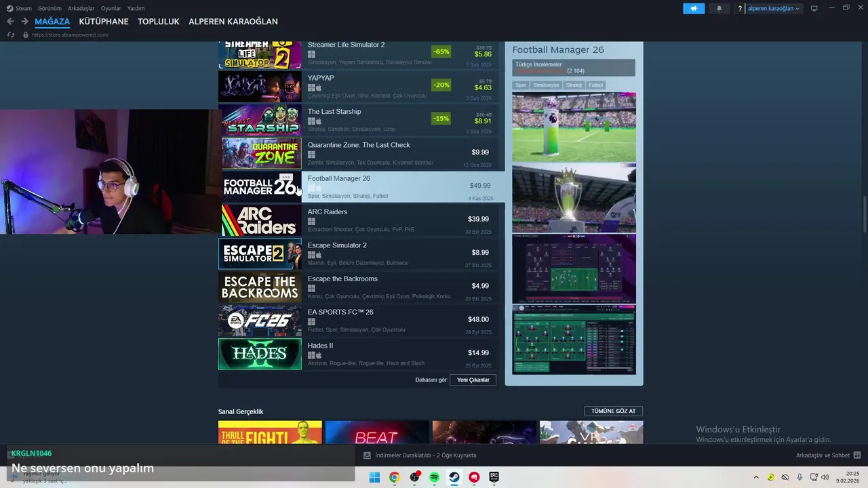
Task: Open the Arkadaşlar menu
Action: point(81,8)
